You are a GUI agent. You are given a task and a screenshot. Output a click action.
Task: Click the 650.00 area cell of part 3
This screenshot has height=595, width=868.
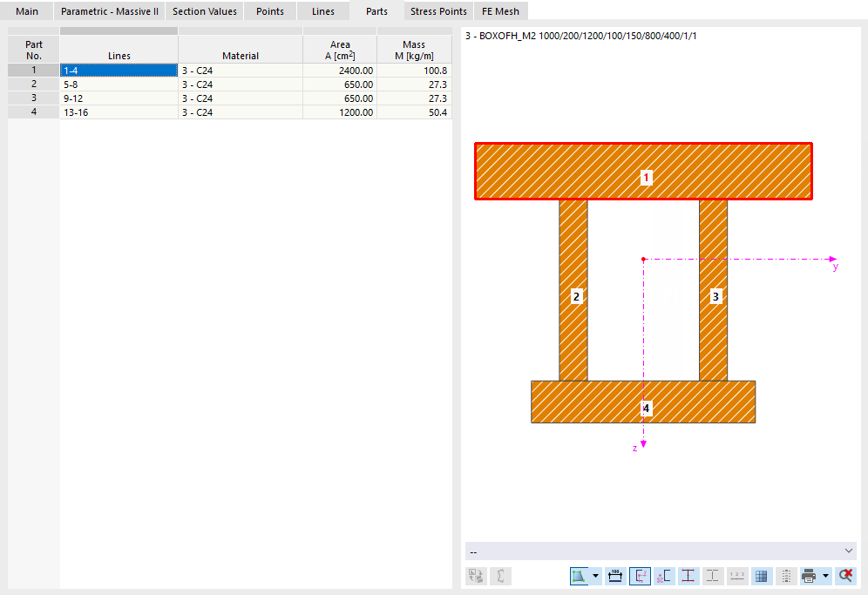340,98
